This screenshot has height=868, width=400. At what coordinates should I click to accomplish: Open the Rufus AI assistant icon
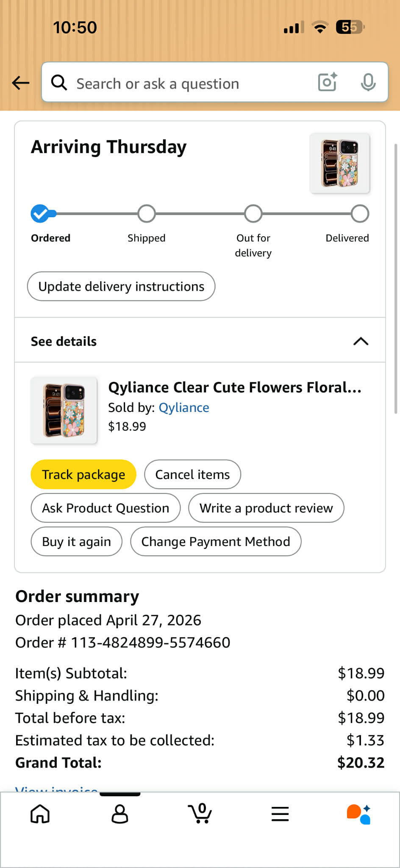click(x=359, y=814)
